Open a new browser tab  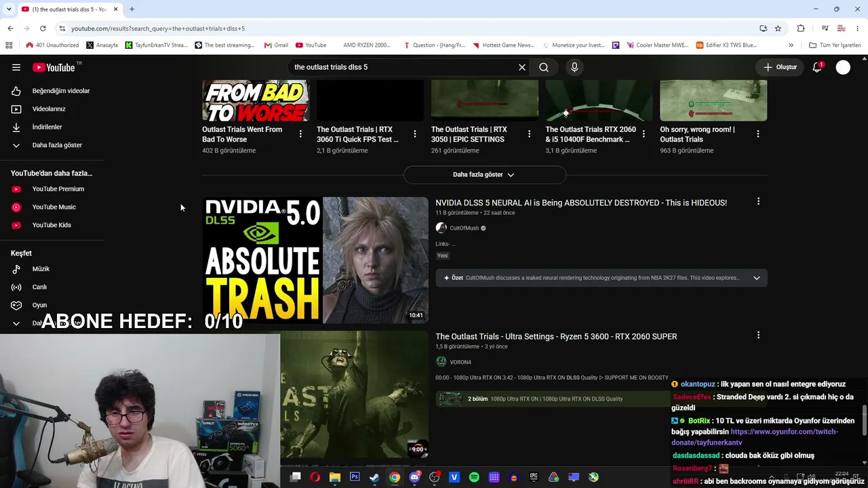tap(132, 9)
